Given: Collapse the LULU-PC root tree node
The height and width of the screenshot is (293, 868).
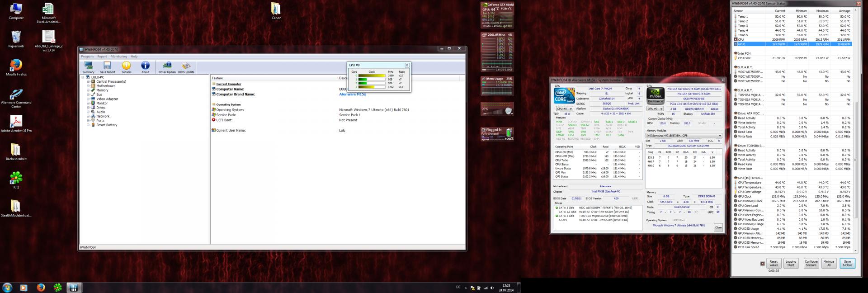Looking at the screenshot, I should click(x=83, y=77).
